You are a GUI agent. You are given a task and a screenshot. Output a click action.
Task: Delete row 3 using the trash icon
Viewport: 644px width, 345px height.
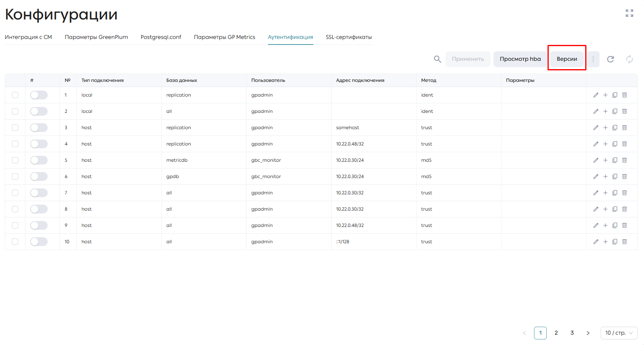(624, 128)
